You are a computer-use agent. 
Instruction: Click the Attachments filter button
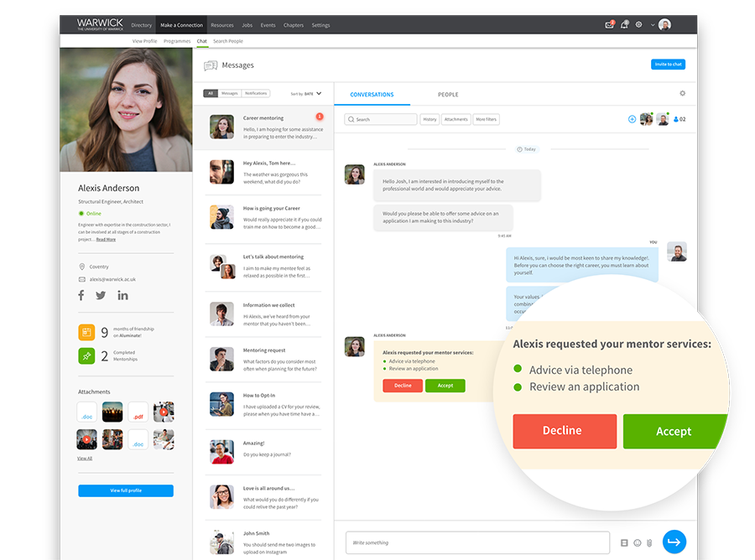[x=456, y=119]
